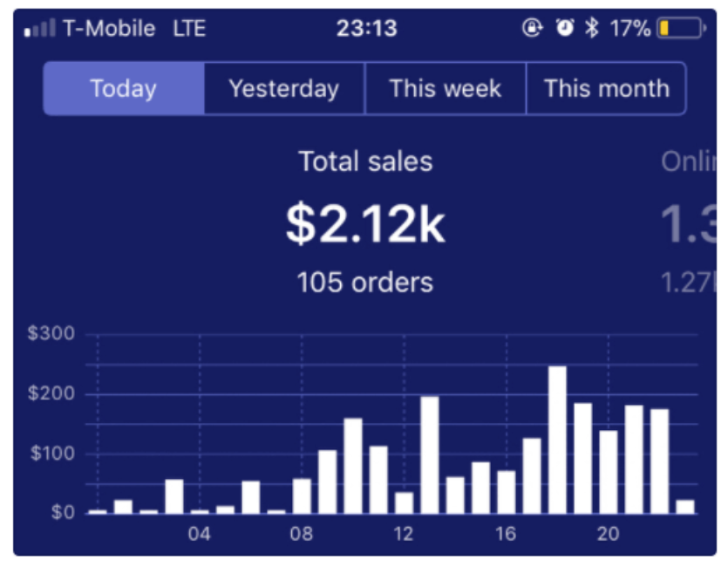Tap the sales bar above hour 20

point(609,471)
